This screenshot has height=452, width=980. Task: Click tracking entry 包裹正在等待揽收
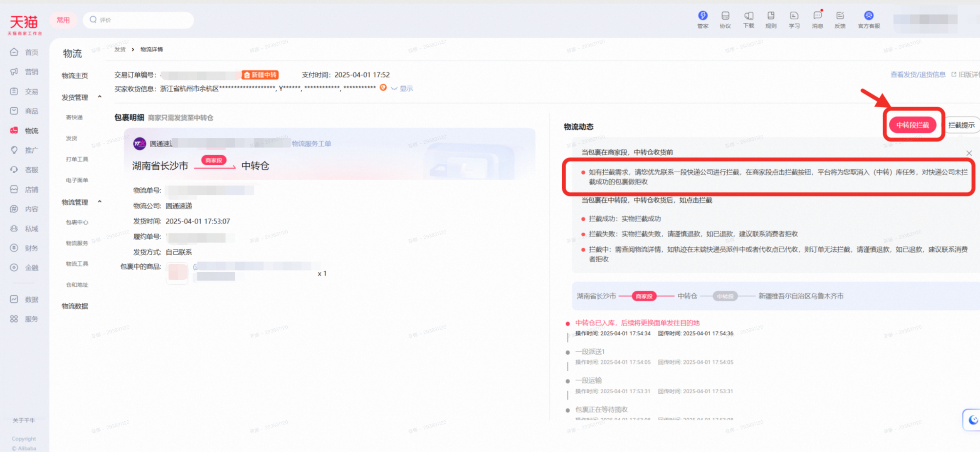coord(601,410)
